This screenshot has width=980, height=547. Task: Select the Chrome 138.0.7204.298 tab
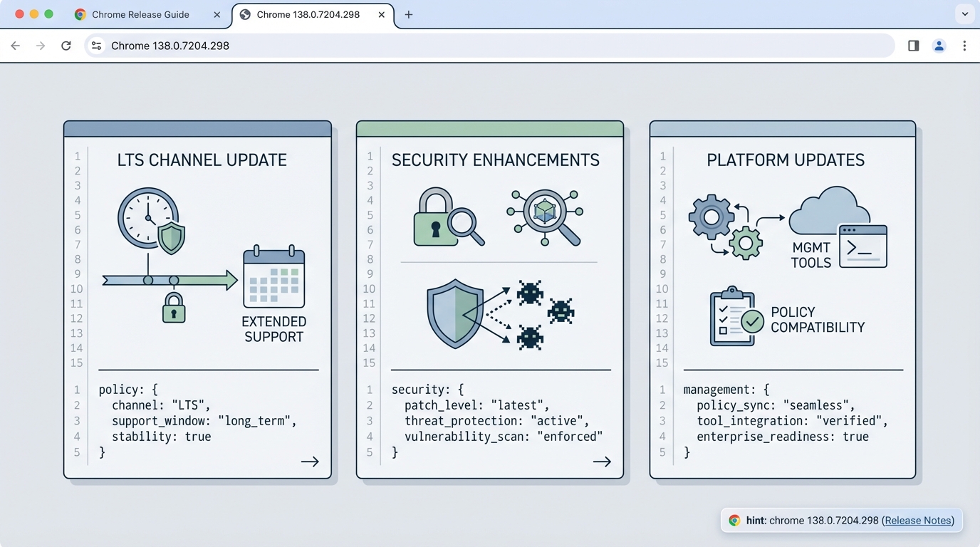(x=308, y=14)
